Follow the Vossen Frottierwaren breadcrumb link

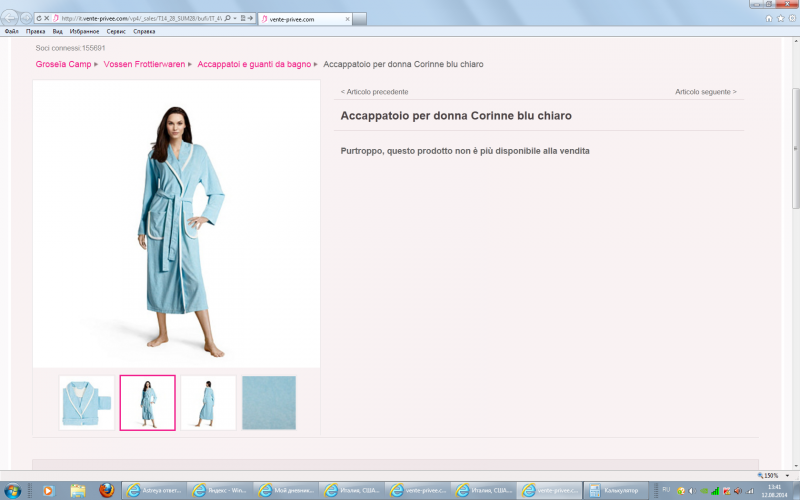click(x=144, y=64)
